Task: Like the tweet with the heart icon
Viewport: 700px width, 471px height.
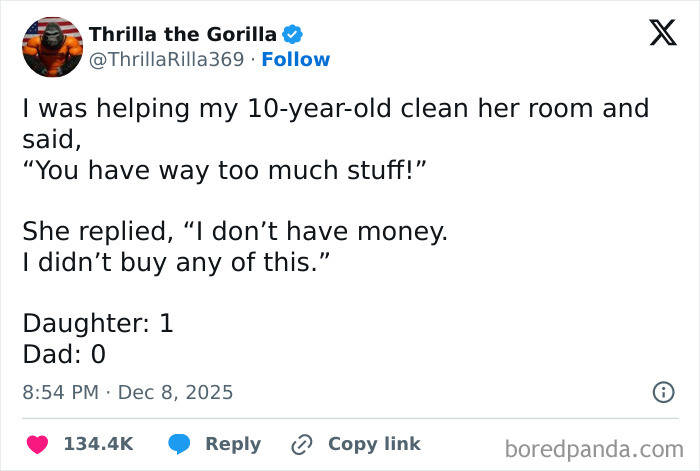Action: pyautogui.click(x=38, y=444)
